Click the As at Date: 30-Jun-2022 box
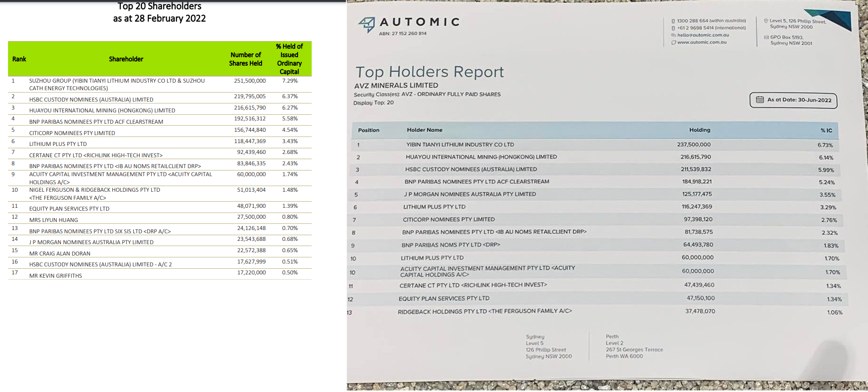Viewport: 868px width, 392px height. (793, 100)
